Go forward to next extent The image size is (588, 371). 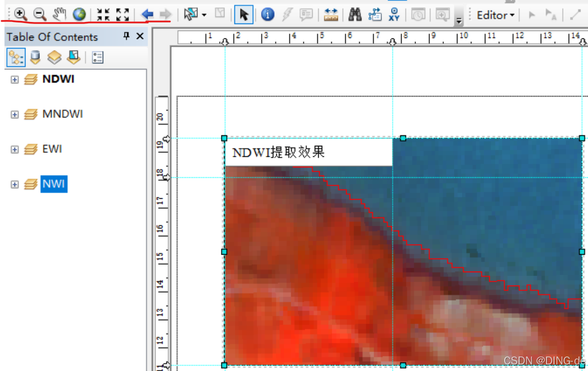(166, 14)
